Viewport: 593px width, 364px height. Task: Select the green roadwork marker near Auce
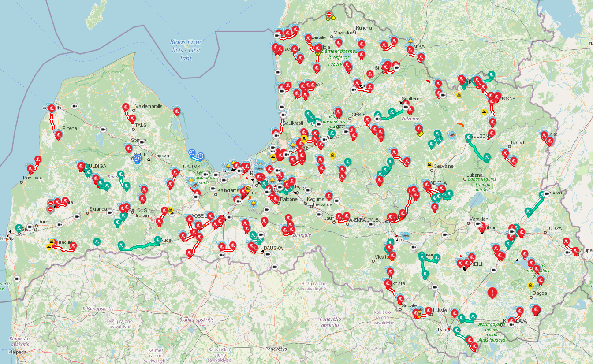[158, 240]
